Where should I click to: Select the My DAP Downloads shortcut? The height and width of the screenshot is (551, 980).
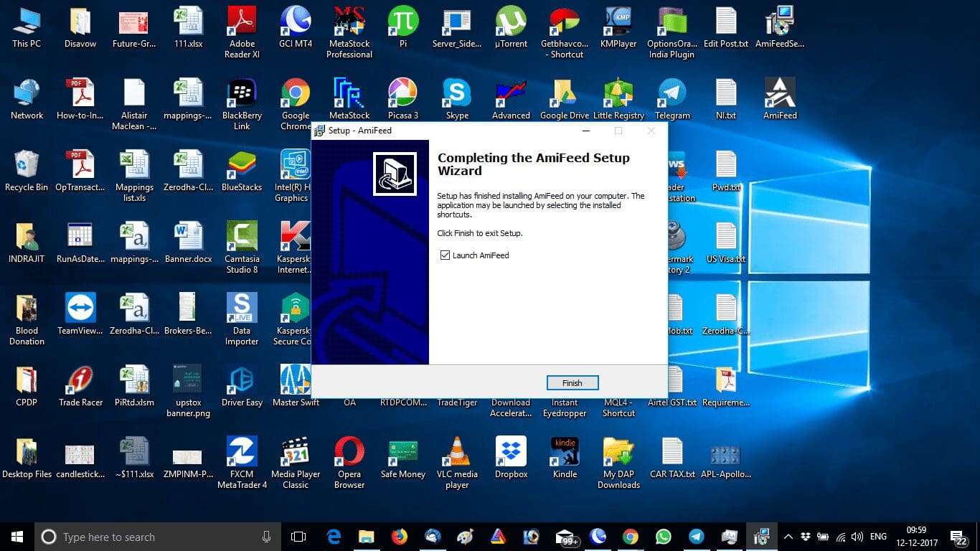tap(618, 463)
